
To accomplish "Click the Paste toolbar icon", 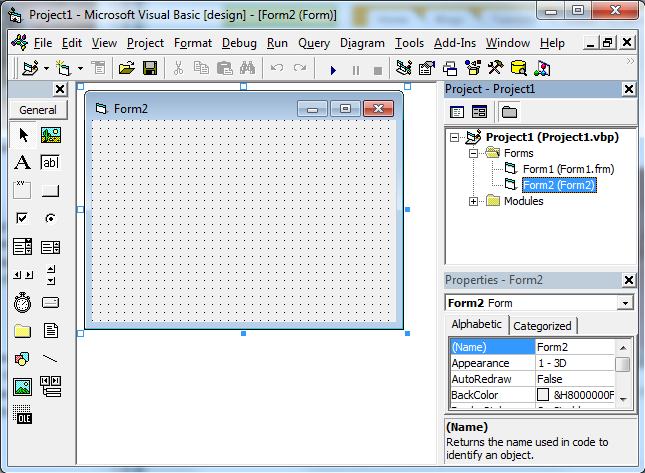I will point(225,68).
